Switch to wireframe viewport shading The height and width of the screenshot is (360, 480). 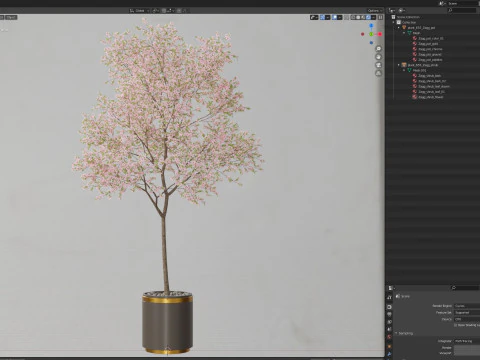(353, 17)
